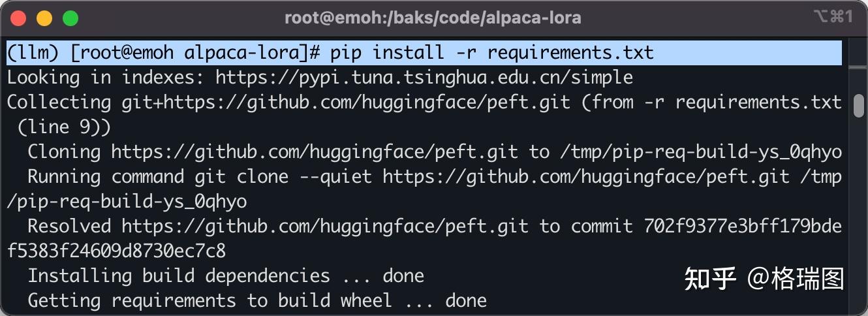Minimize the terminal using the yellow button

pyautogui.click(x=44, y=18)
